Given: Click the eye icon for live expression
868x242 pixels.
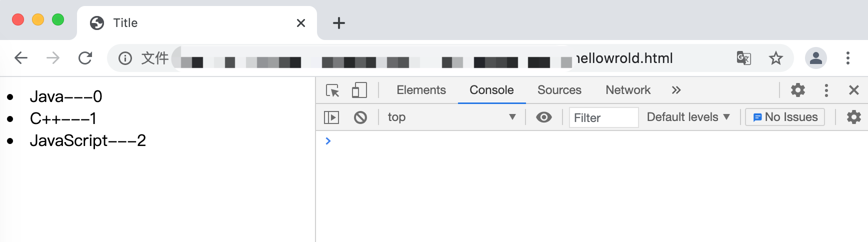Looking at the screenshot, I should point(543,117).
